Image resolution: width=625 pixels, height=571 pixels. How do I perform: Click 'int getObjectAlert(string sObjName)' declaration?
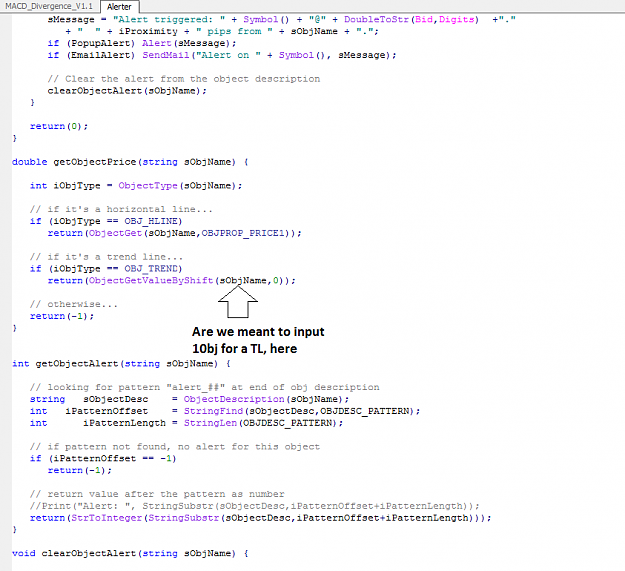coord(121,364)
